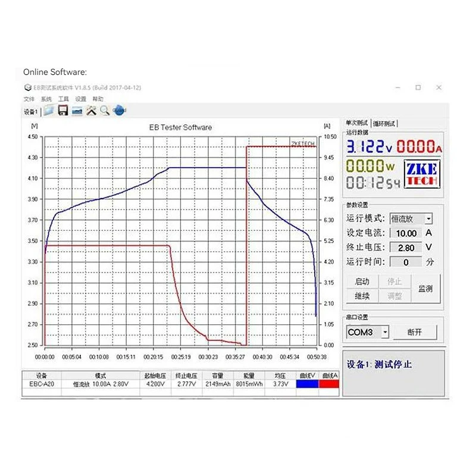Click the EBC-A20 device cell
Image resolution: width=476 pixels, height=476 pixels.
[x=42, y=384]
